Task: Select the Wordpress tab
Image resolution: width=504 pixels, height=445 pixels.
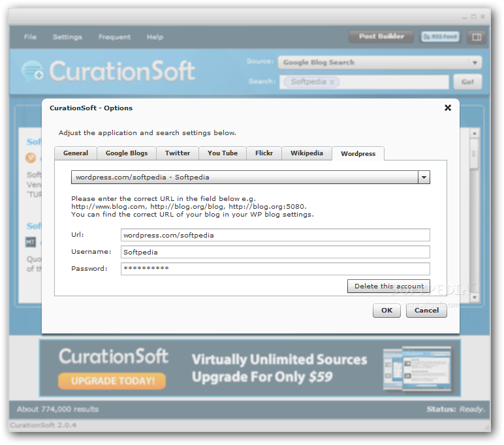Action: point(358,153)
